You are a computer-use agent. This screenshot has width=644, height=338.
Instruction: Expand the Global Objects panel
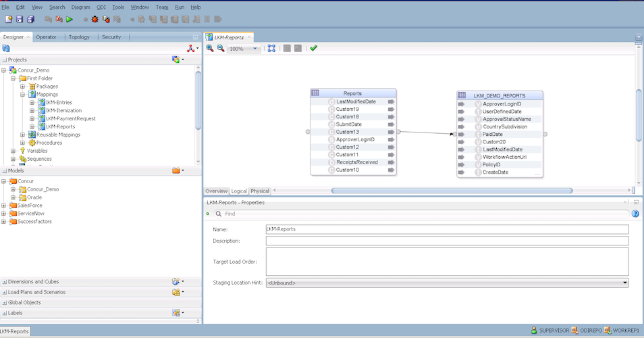point(5,303)
